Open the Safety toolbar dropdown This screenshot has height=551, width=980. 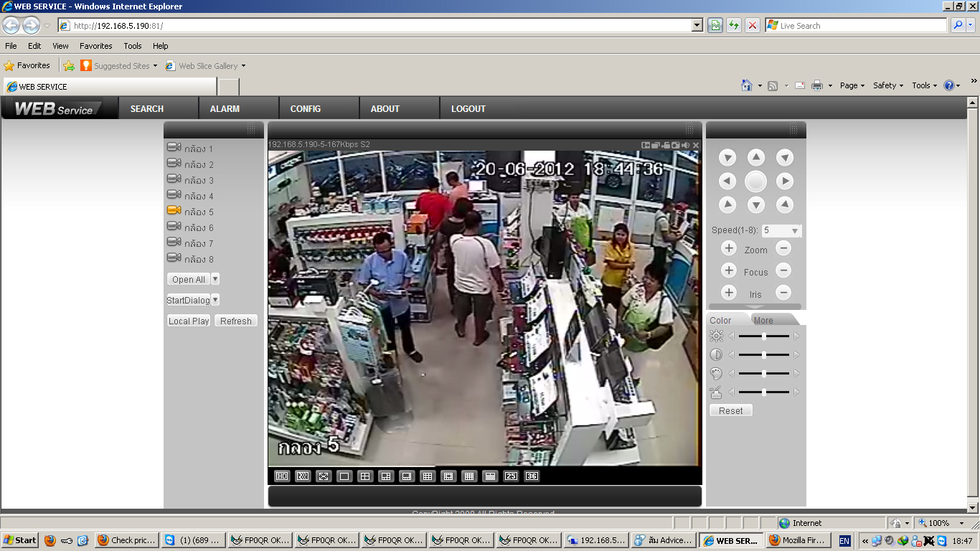888,85
